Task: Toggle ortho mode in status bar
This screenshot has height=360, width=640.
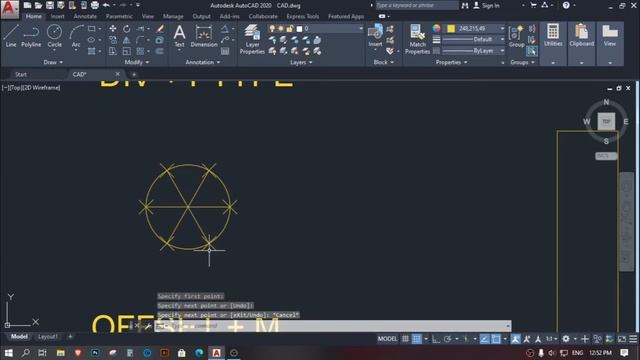Action: [x=436, y=339]
